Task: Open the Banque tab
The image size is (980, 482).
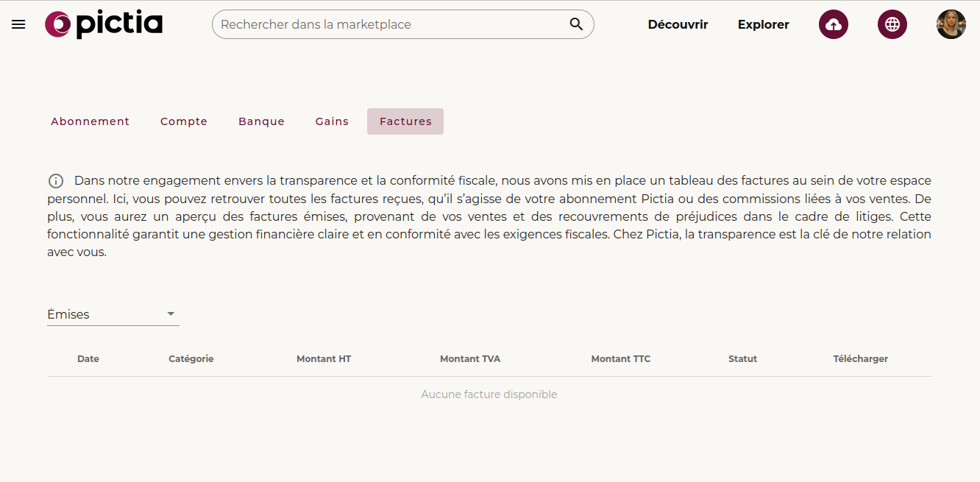Action: coord(261,121)
